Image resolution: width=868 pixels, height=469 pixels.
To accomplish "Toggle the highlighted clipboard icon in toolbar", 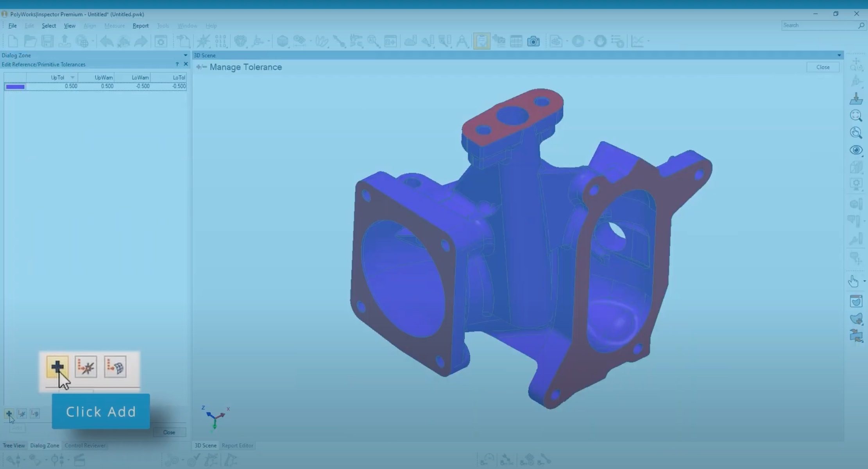I will pyautogui.click(x=481, y=41).
